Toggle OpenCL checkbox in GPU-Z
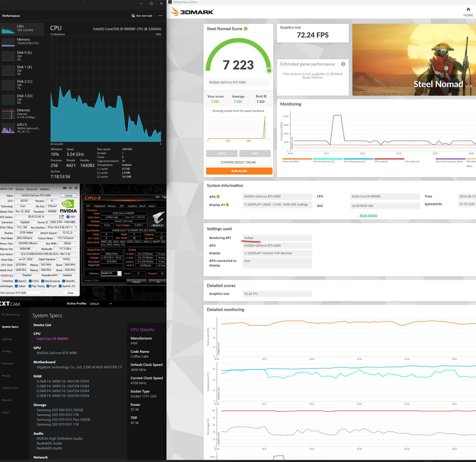Image resolution: width=476 pixels, height=462 pixels. coord(16,281)
